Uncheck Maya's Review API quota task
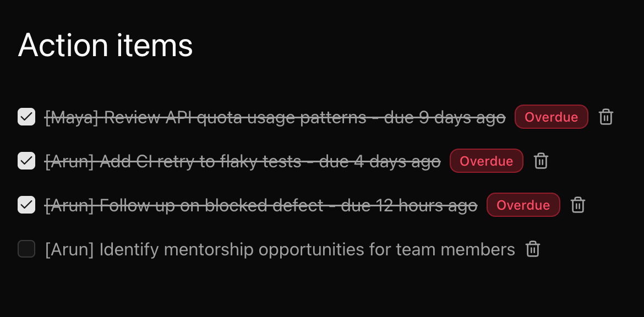Screen dimensions: 644x317 (x=26, y=117)
